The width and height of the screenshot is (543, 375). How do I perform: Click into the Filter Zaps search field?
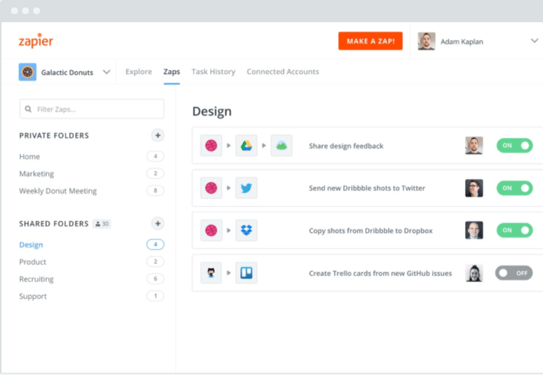[x=92, y=109]
